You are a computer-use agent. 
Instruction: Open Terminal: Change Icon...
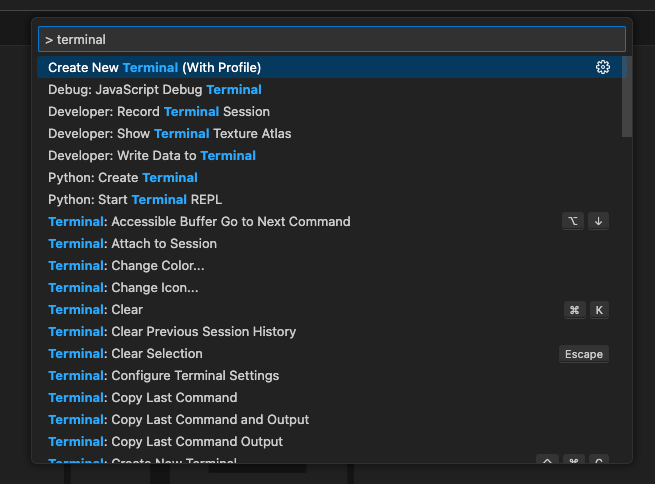click(332, 287)
